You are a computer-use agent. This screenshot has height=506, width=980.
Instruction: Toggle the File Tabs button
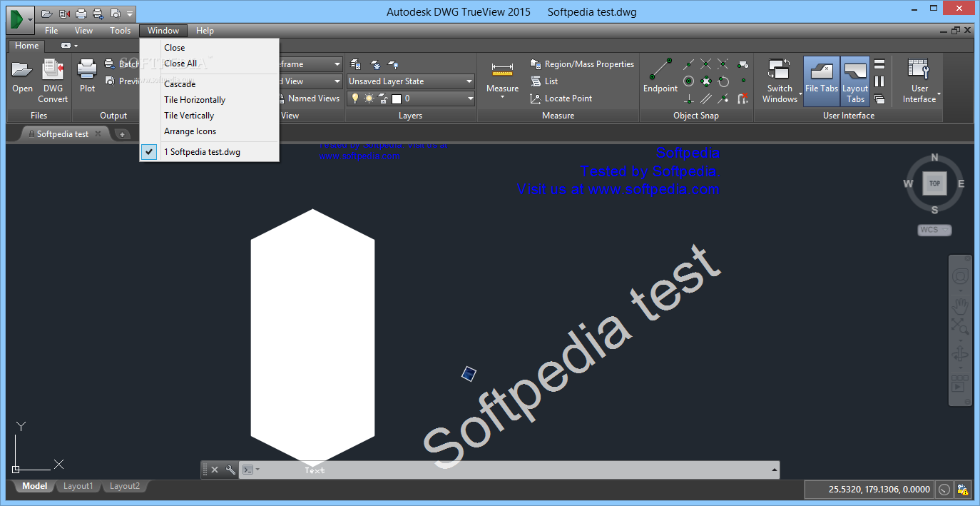822,81
